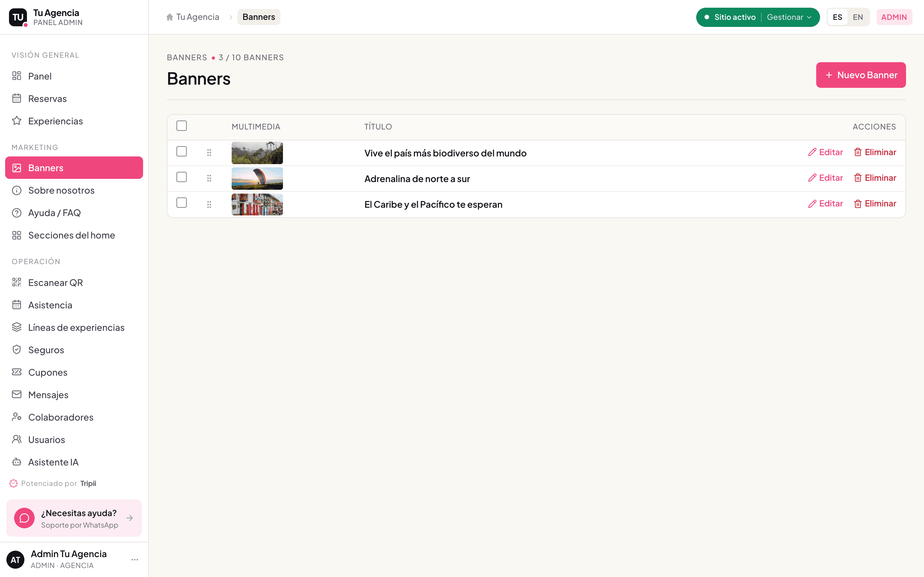
Task: Click the drag handle of the first banner row
Action: coord(209,153)
